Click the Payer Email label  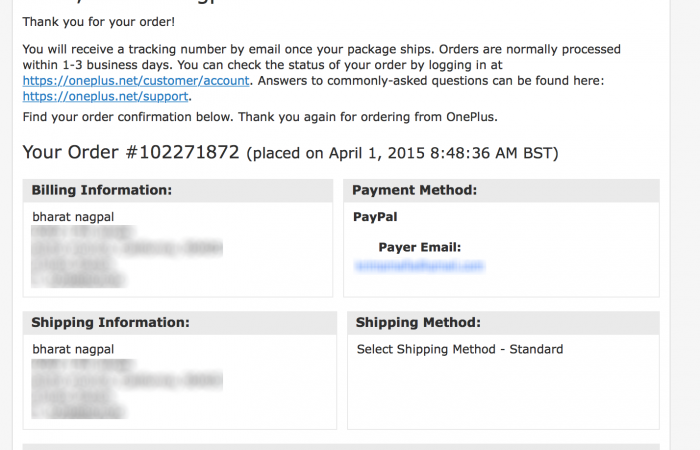coord(419,247)
